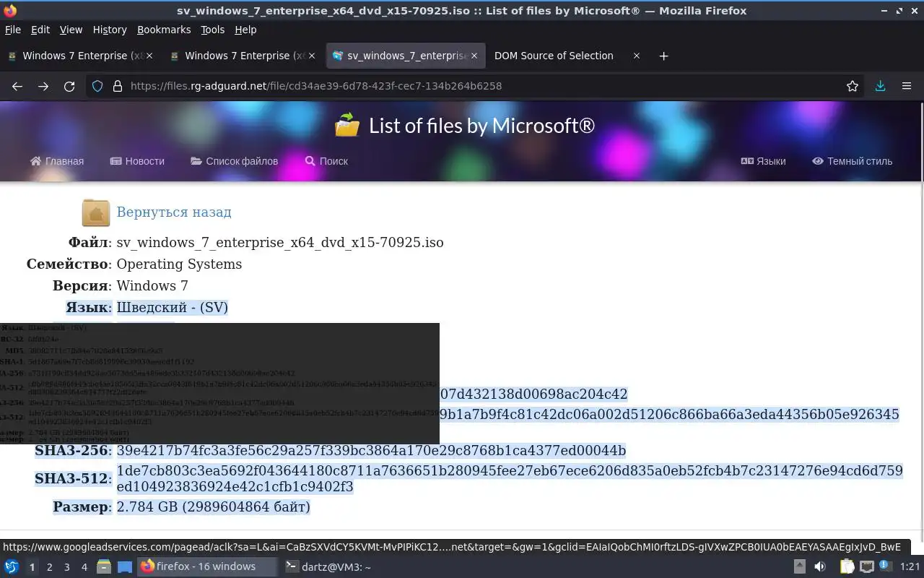Image resolution: width=924 pixels, height=578 pixels.
Task: Click the file name sv_windows_7_enterprise_x64_dvd_x15-70925.iso
Action: pyautogui.click(x=280, y=243)
